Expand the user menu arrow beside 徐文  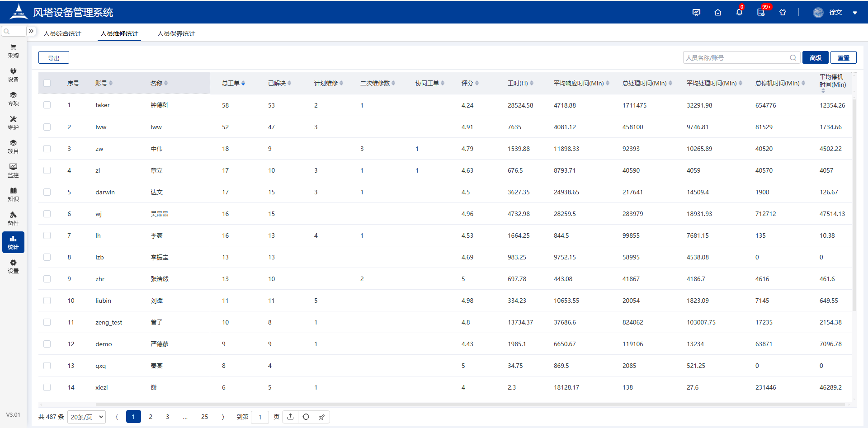click(x=855, y=13)
